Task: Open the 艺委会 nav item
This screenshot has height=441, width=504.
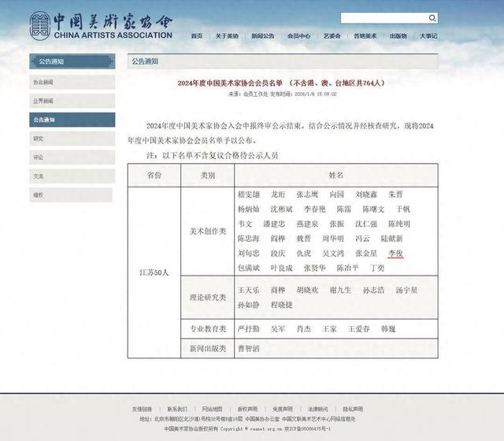Action: pyautogui.click(x=332, y=36)
